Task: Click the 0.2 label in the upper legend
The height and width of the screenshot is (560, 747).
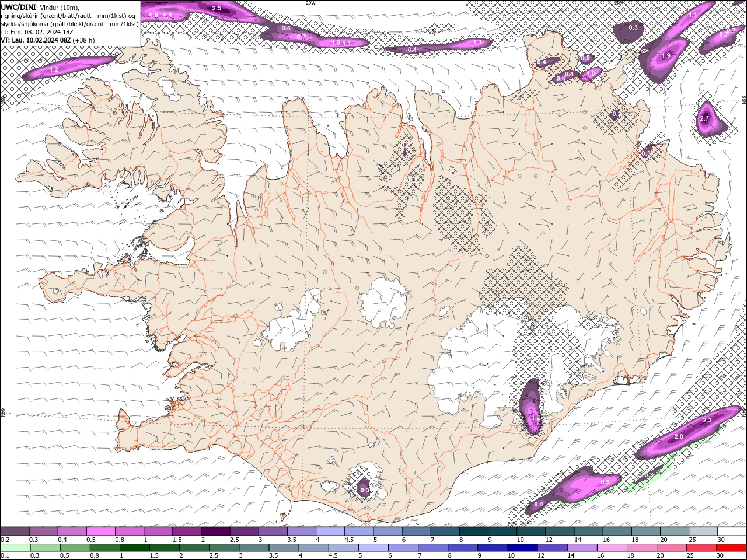Action: [5, 540]
